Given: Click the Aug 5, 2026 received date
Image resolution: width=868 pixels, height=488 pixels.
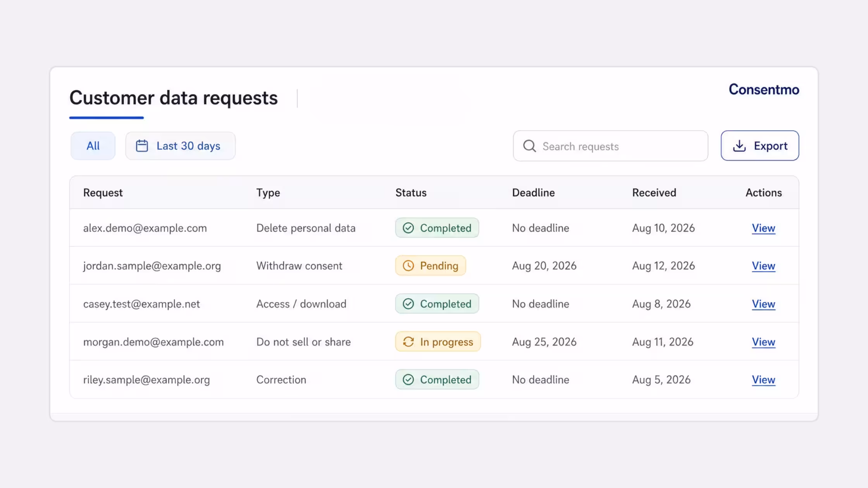Looking at the screenshot, I should (x=661, y=380).
